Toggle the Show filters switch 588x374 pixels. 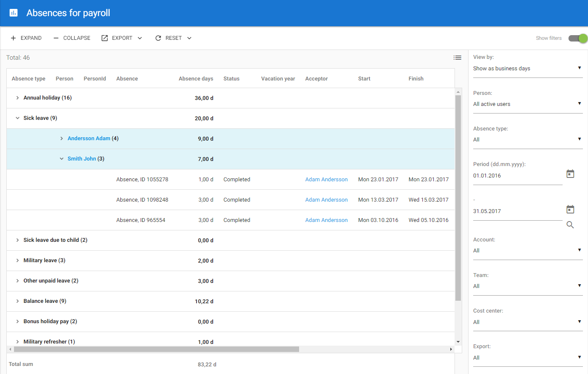578,38
